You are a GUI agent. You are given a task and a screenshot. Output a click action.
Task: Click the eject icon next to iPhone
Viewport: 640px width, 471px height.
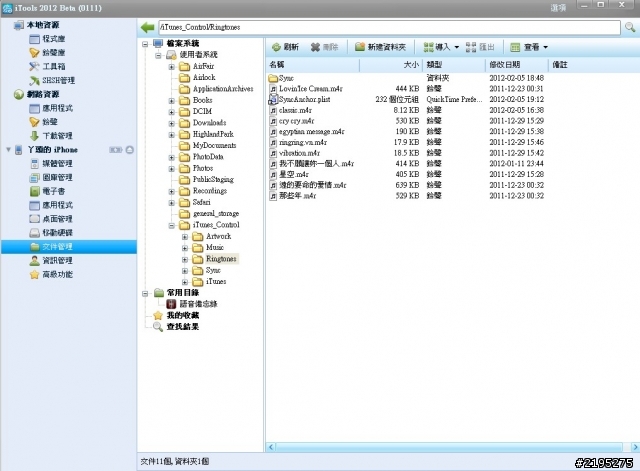[130, 150]
